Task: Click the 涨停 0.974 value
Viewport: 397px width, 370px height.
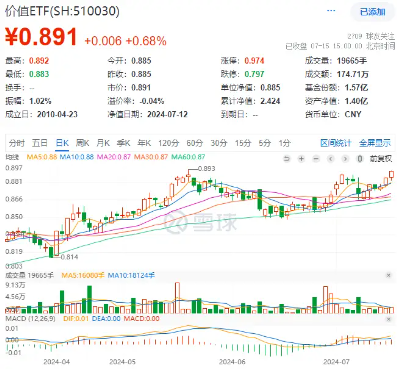Action: click(254, 61)
